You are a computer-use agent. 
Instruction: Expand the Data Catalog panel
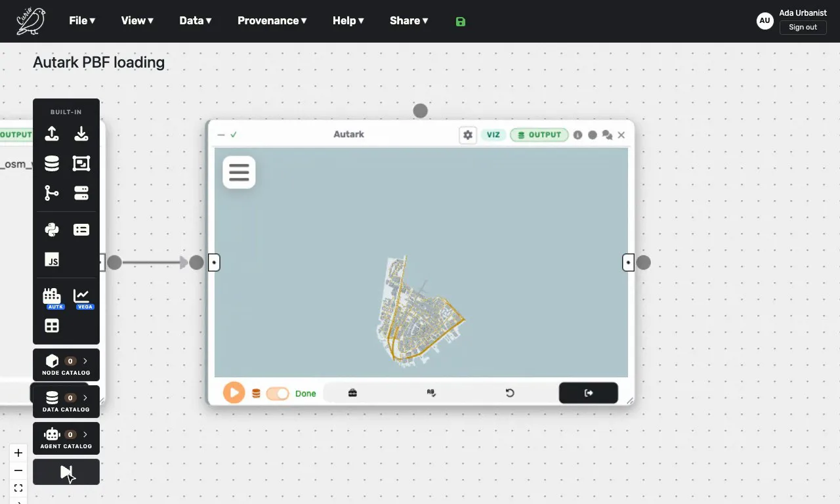66,402
